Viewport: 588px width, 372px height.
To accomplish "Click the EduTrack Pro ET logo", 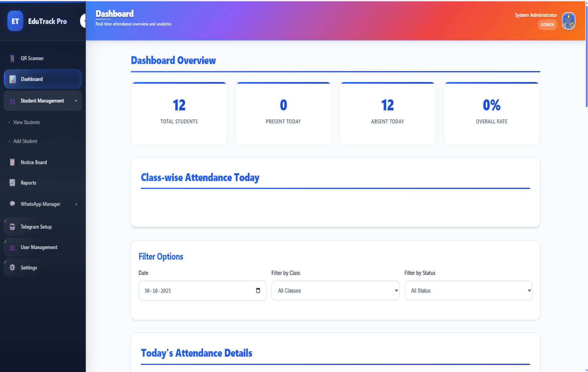I will click(15, 21).
